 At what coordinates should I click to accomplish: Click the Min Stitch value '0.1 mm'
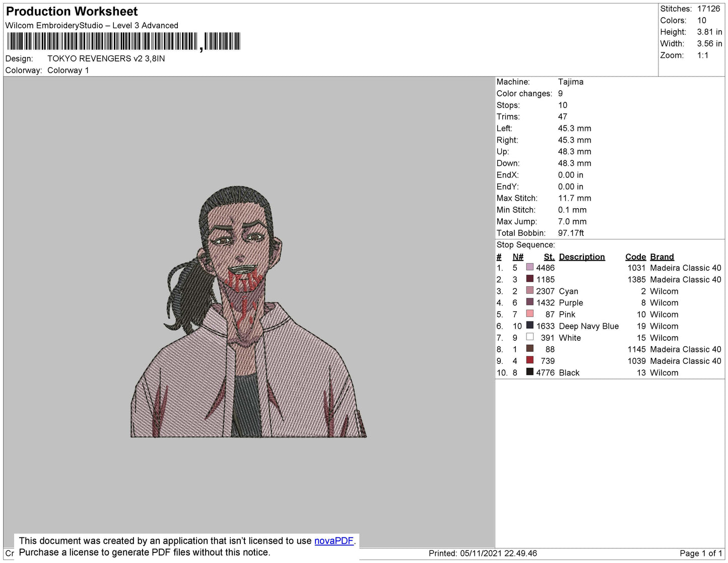(572, 210)
